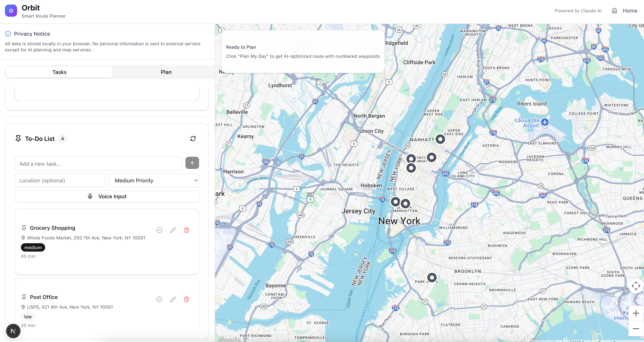The image size is (644, 342).
Task: Delete the Grocery Shopping task
Action: (x=186, y=230)
